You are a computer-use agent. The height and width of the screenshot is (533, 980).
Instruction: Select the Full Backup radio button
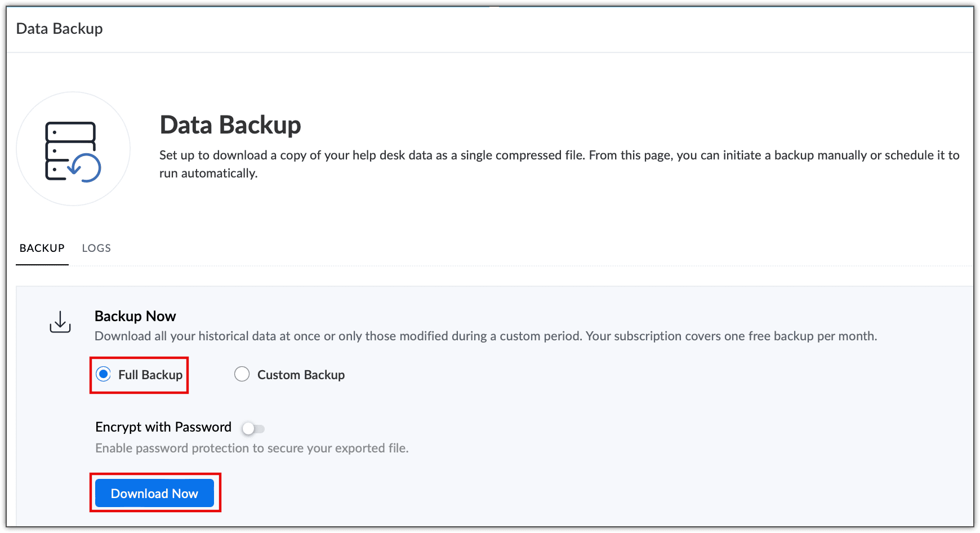[103, 374]
